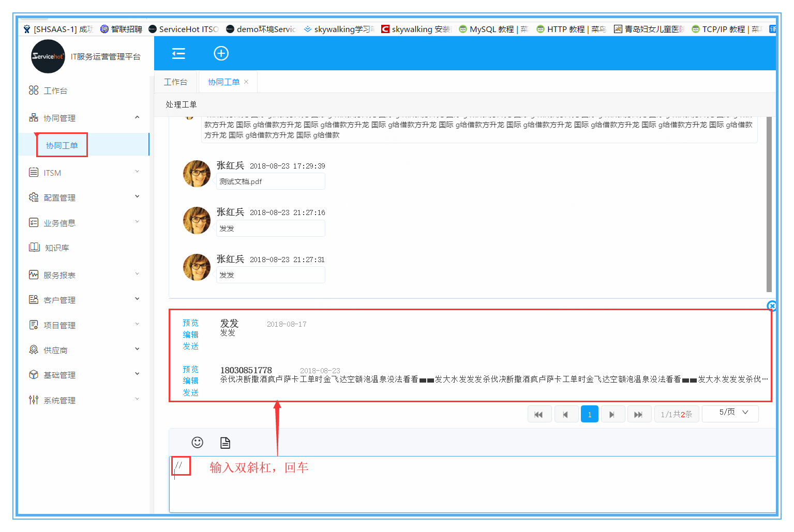The width and height of the screenshot is (794, 532).
Task: Open the 测试文档.pdf attachment
Action: 241,181
